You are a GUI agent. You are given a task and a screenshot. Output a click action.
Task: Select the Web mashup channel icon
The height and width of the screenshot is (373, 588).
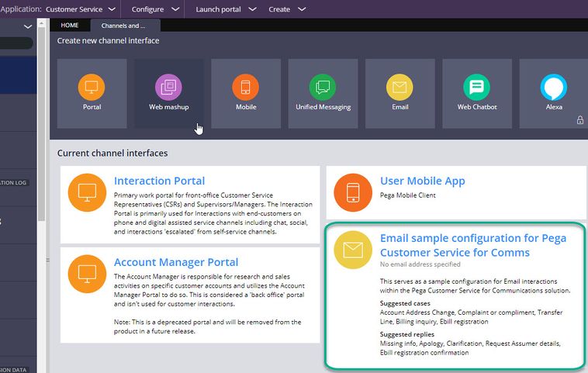[x=169, y=87]
